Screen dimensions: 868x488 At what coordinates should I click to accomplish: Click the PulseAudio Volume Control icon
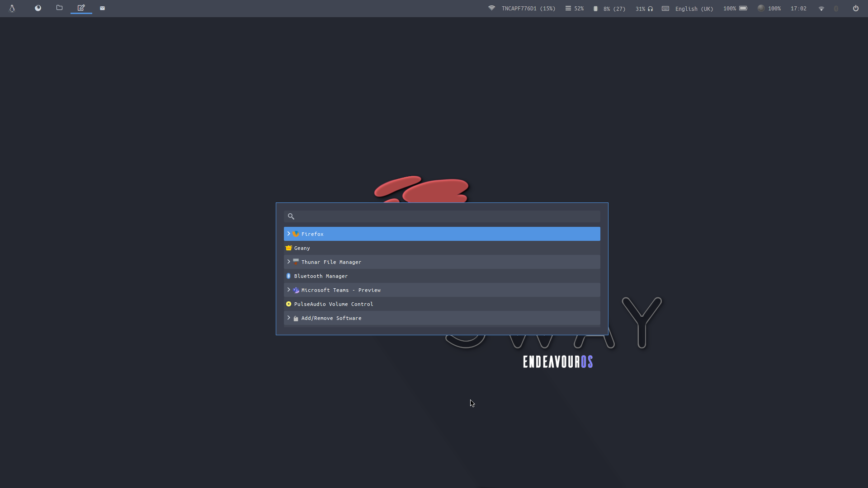coord(289,304)
